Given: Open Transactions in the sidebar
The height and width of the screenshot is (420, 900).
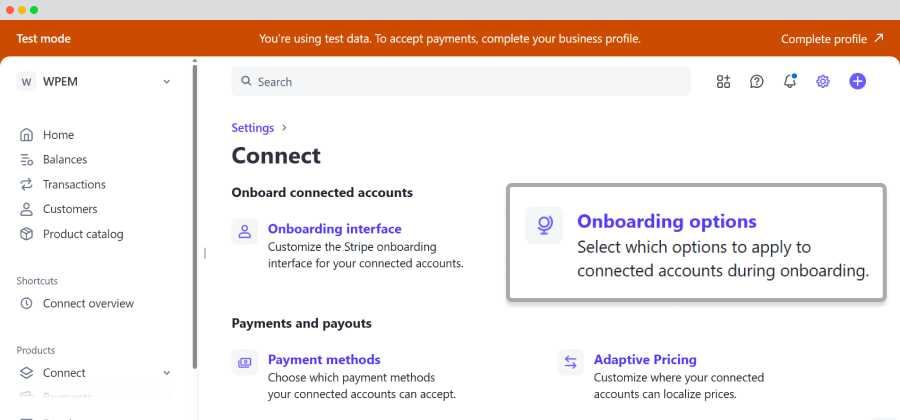Looking at the screenshot, I should coord(74,184).
